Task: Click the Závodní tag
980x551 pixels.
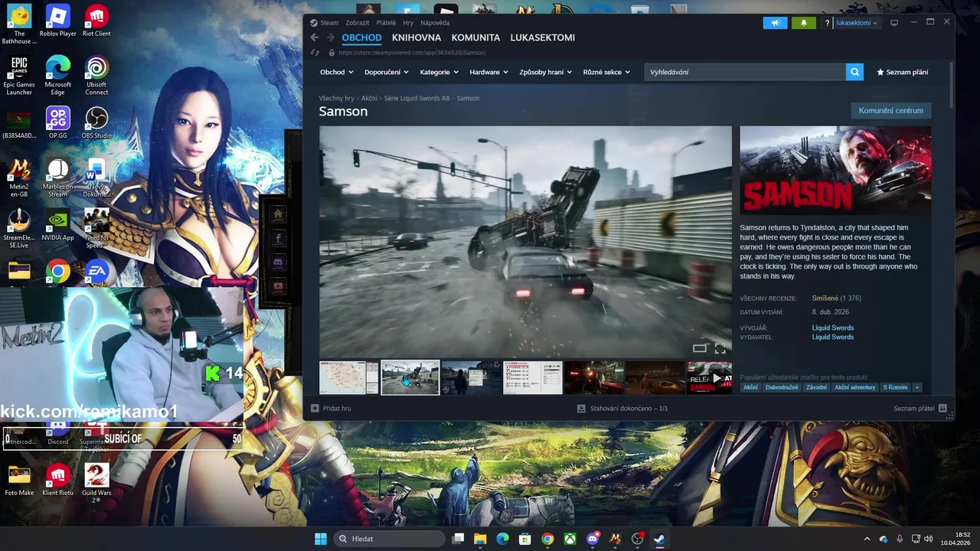Action: pos(816,387)
